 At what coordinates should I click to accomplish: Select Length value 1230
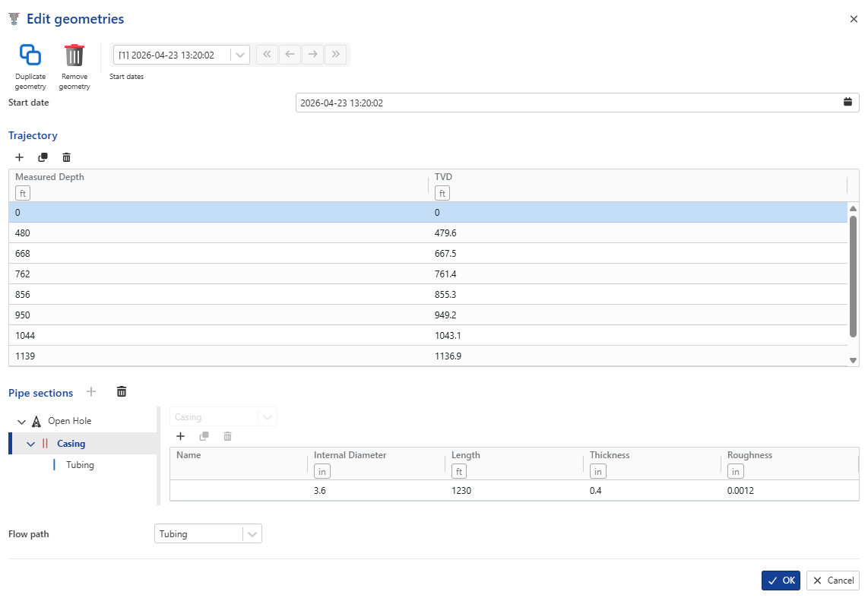coord(514,491)
